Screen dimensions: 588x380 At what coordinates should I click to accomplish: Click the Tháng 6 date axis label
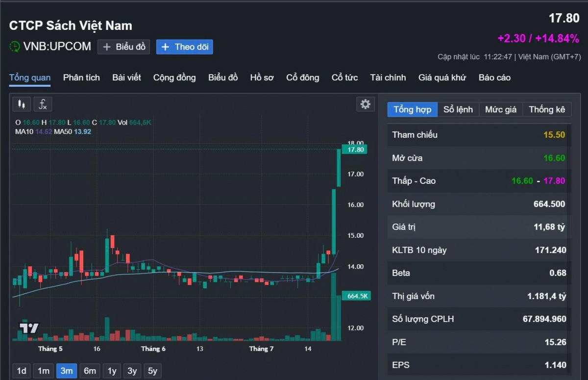click(153, 349)
